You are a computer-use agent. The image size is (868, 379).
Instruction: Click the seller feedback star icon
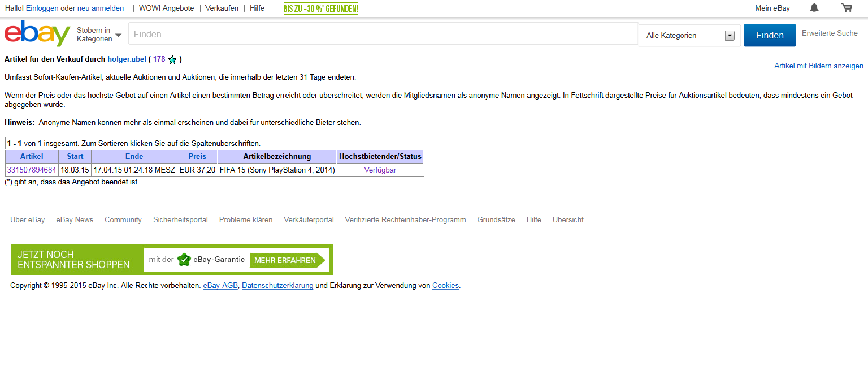click(172, 59)
